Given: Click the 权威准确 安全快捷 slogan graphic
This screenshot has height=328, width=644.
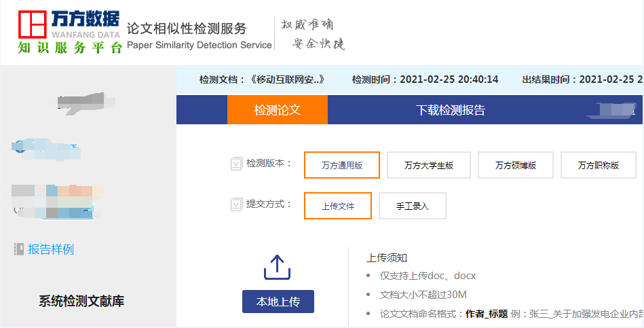Looking at the screenshot, I should pos(313,34).
